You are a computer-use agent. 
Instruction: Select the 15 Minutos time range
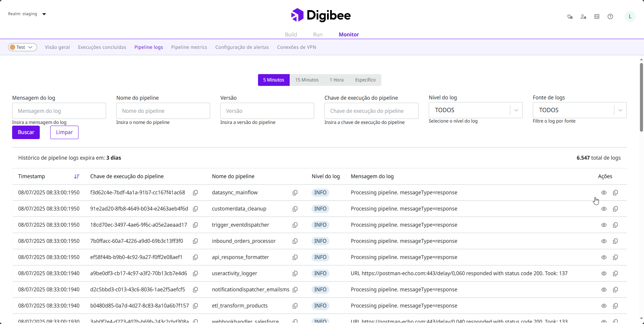click(307, 80)
